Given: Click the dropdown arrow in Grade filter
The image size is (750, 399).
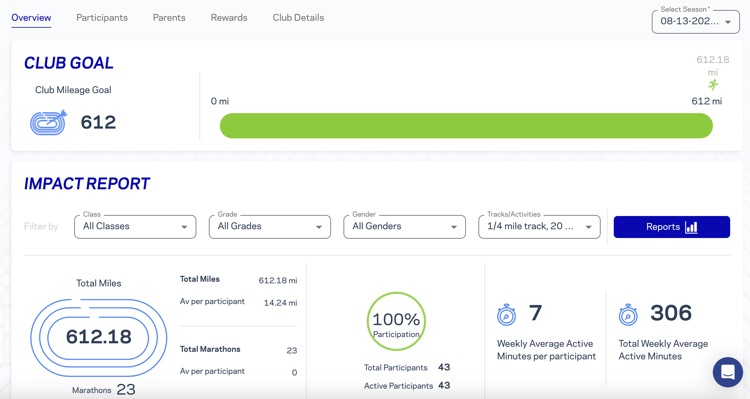Looking at the screenshot, I should tap(319, 227).
